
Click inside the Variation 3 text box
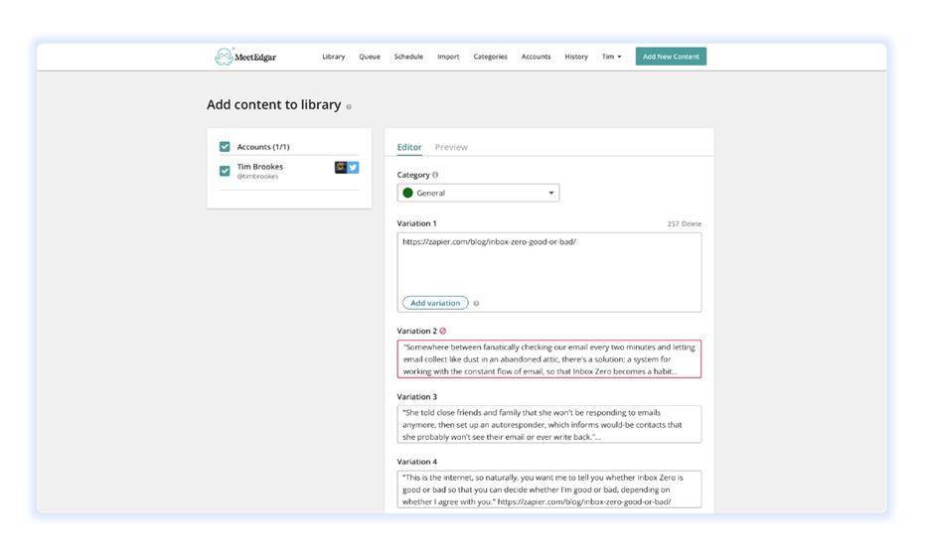click(548, 424)
